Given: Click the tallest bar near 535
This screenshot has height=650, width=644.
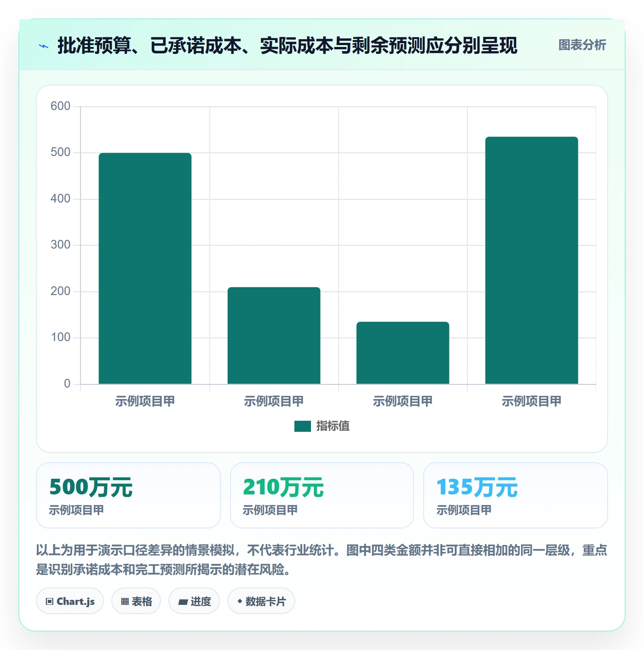Looking at the screenshot, I should pos(531,260).
